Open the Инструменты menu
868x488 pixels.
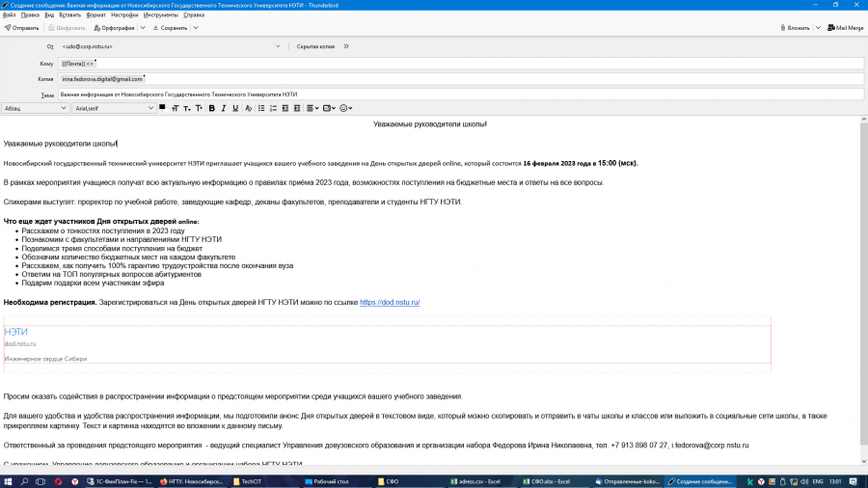160,14
